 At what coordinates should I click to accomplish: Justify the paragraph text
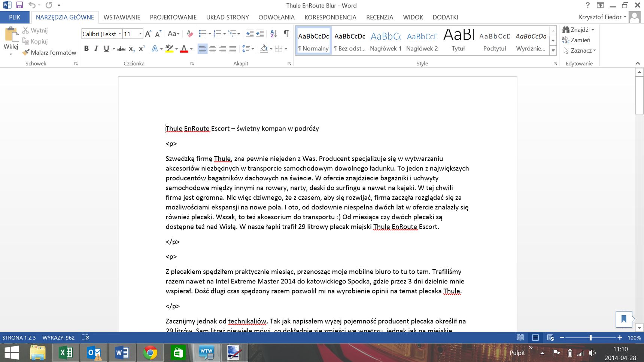click(x=233, y=49)
